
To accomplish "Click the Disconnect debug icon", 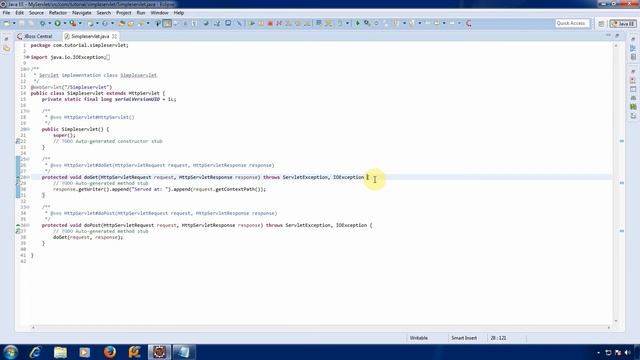I will tap(279, 23).
